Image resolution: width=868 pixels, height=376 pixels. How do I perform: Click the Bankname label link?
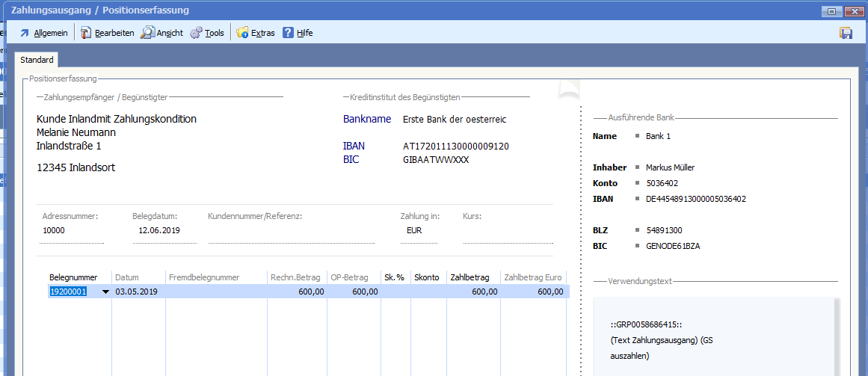367,119
